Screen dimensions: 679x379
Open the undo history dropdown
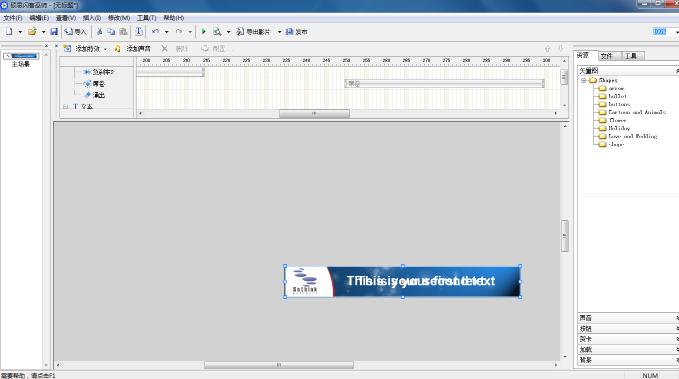tap(166, 32)
